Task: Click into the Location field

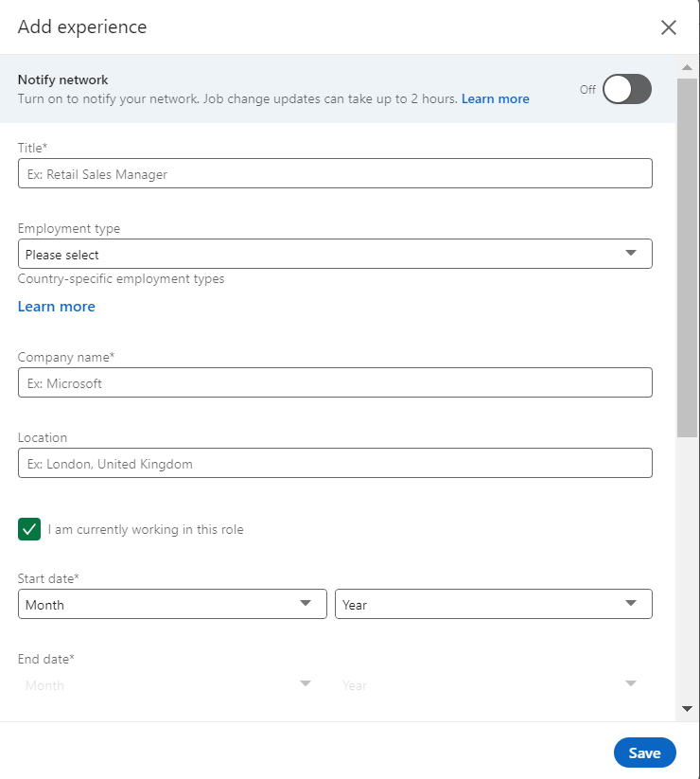Action: 335,463
